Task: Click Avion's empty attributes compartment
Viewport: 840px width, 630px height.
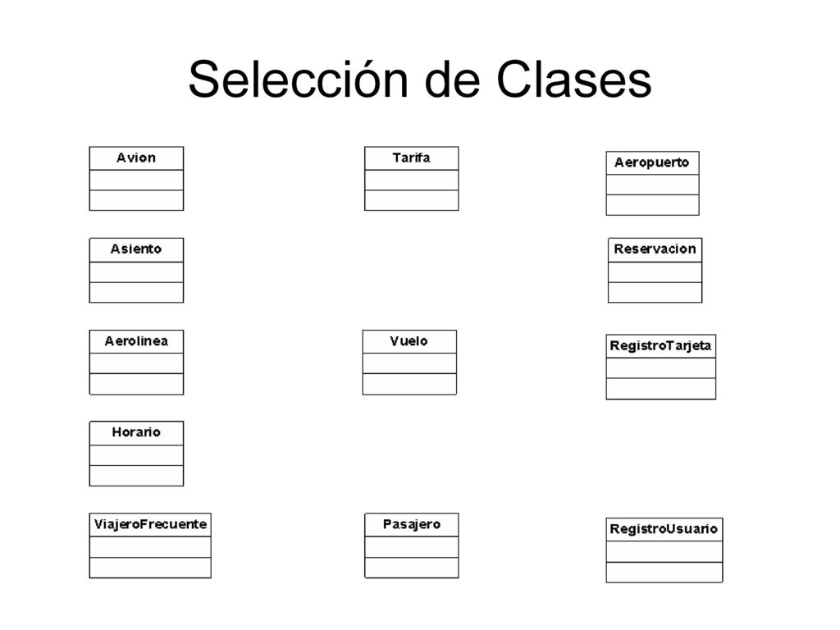Action: point(136,180)
